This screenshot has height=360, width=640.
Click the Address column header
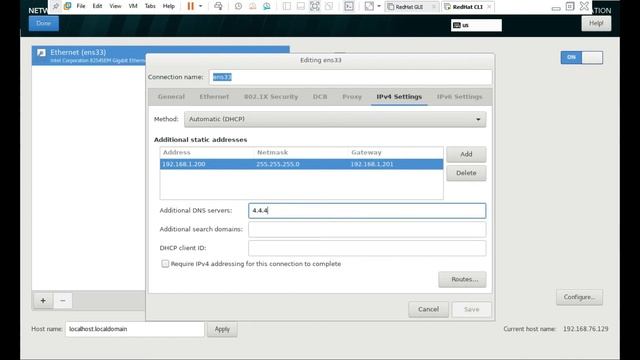point(177,152)
